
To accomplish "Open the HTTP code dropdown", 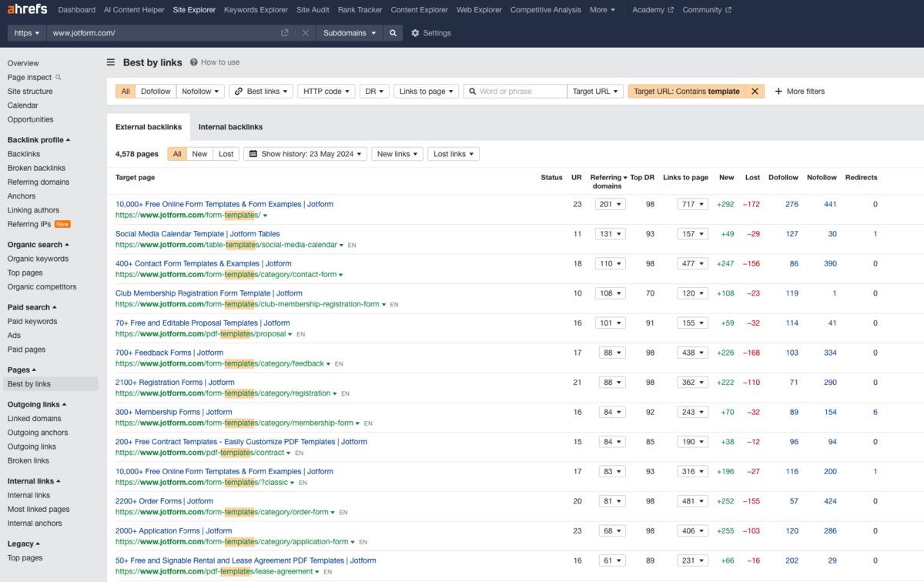I will 326,91.
